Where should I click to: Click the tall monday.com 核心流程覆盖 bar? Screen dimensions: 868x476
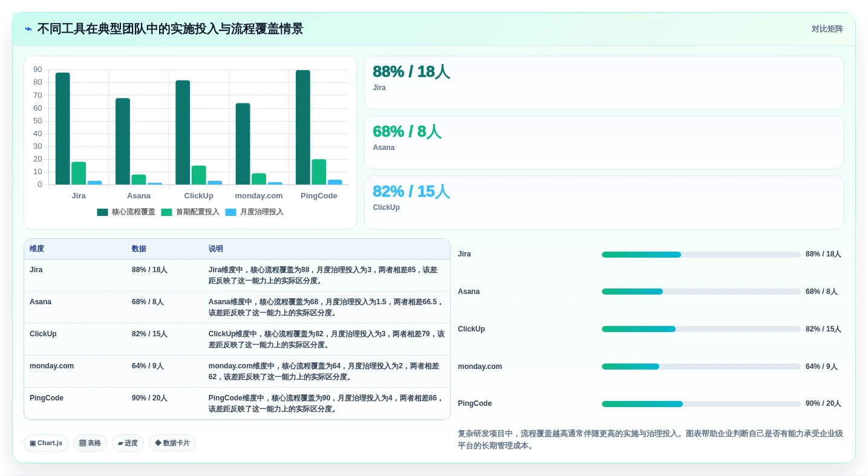[243, 144]
